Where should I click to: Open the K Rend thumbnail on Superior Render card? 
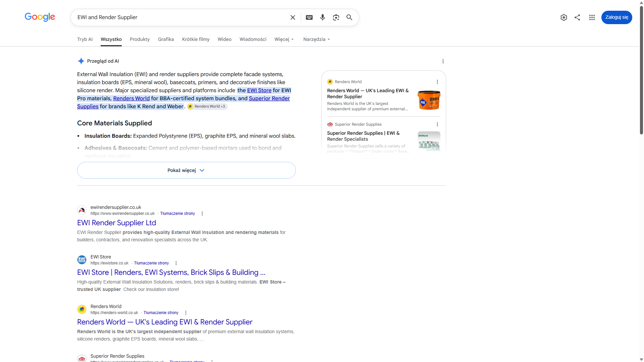tap(429, 141)
